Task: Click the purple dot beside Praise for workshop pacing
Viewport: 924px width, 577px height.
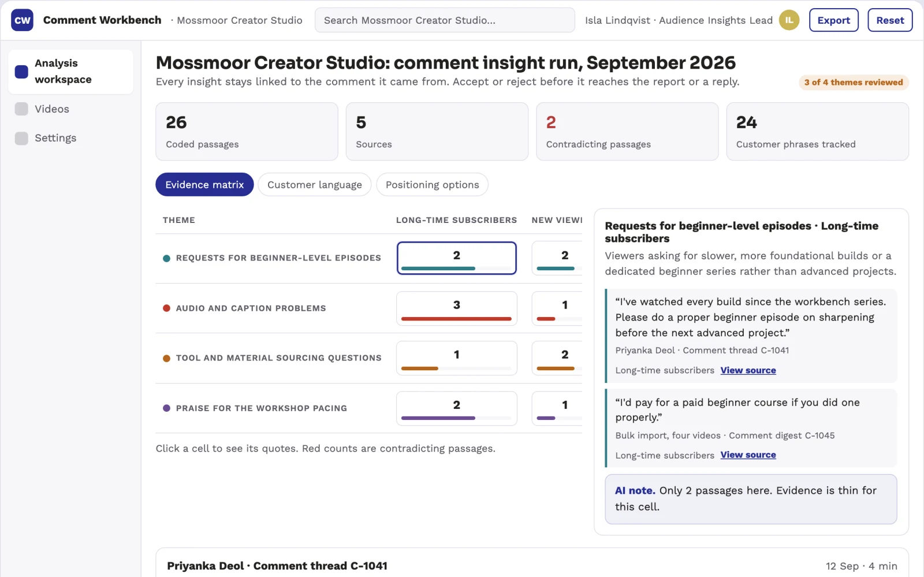Action: click(166, 408)
